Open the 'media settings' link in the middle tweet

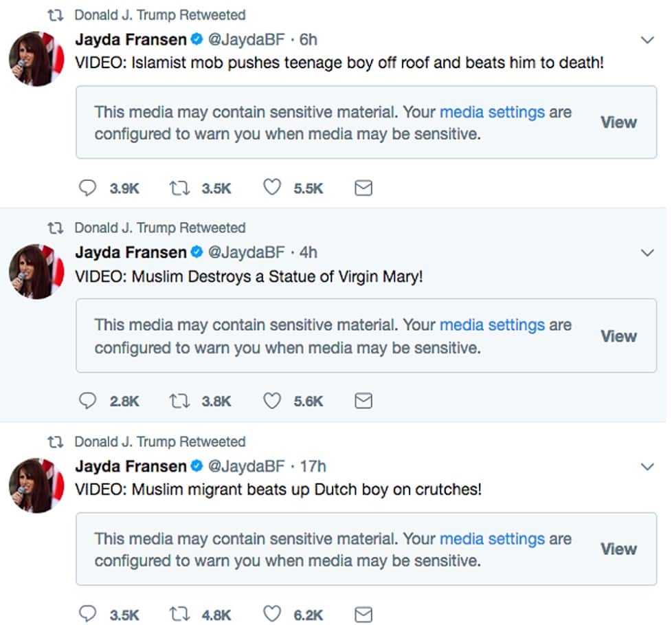tap(492, 325)
